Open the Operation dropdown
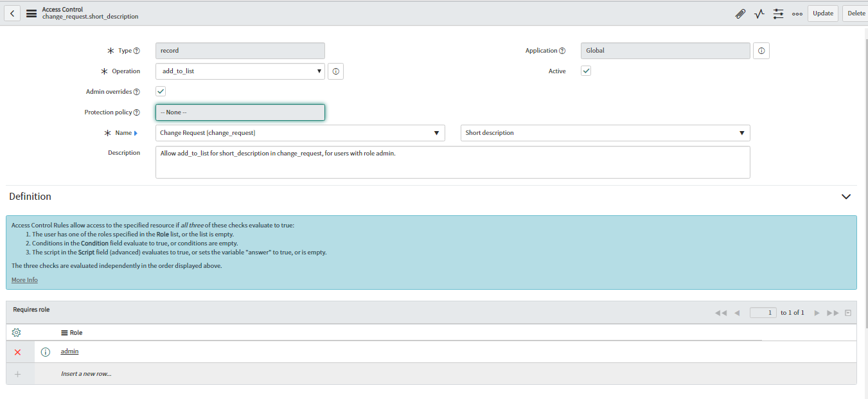This screenshot has height=399, width=868. click(x=319, y=71)
